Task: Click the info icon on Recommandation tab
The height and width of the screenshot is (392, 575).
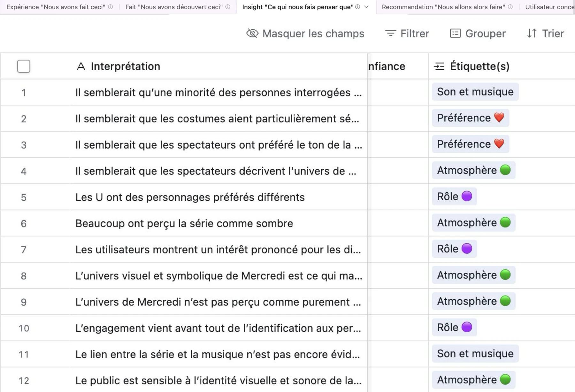Action: pos(510,7)
